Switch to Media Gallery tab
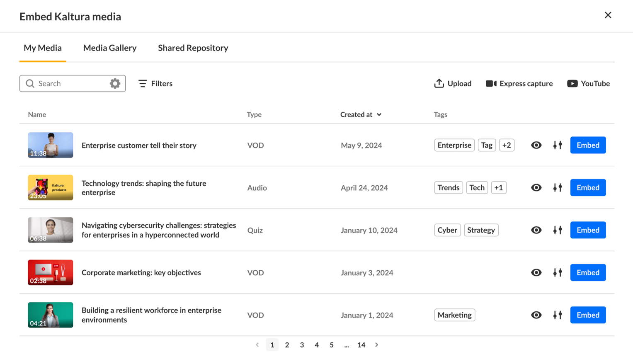 pyautogui.click(x=110, y=48)
